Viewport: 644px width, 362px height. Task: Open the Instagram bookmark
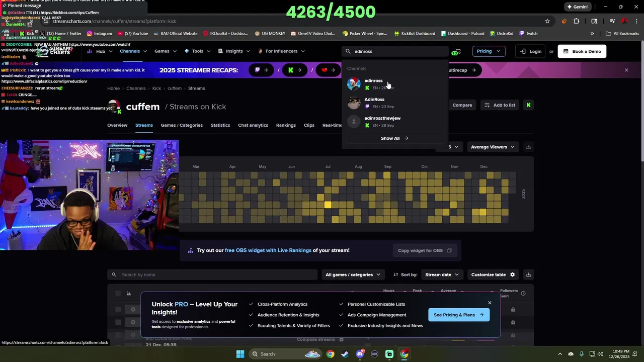(x=99, y=34)
